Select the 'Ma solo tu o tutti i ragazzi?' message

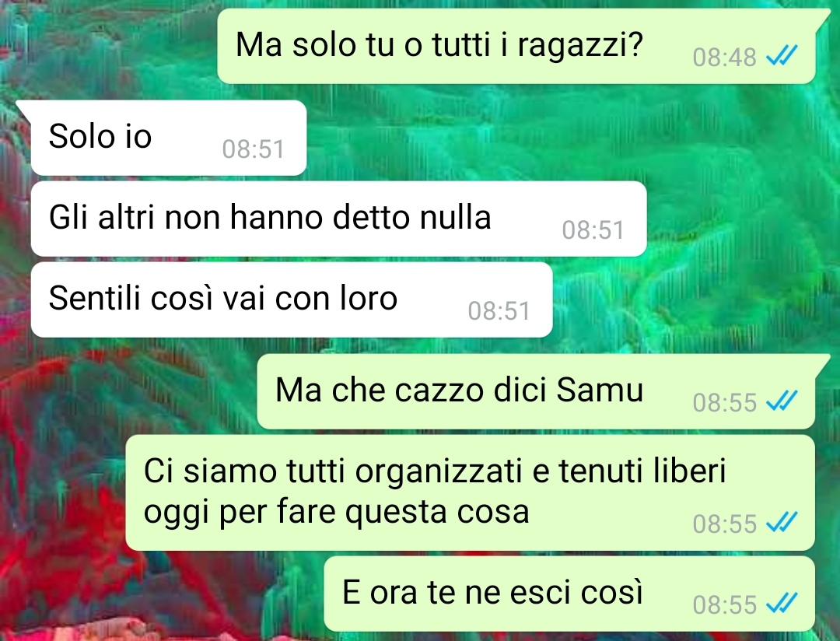(516, 46)
